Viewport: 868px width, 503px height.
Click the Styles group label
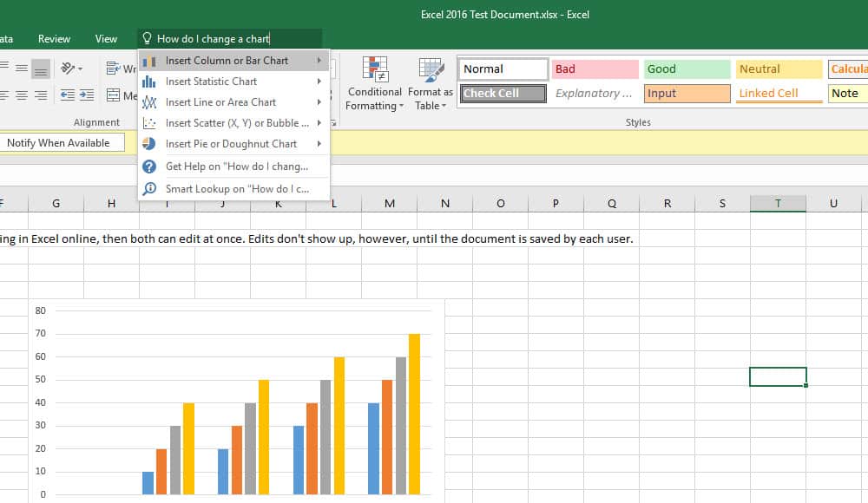(x=638, y=122)
